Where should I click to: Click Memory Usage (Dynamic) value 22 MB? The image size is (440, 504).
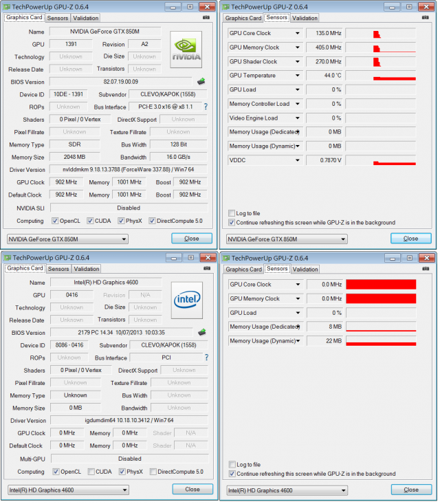[325, 341]
